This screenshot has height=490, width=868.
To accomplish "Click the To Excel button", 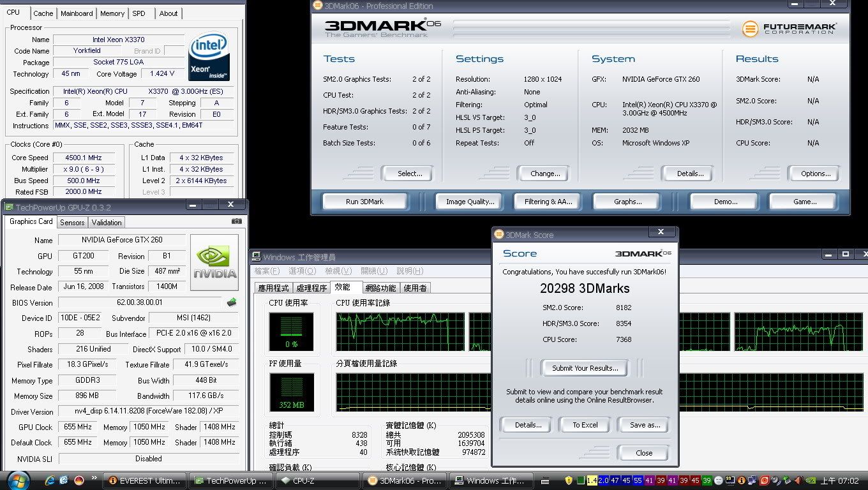I will [x=585, y=425].
